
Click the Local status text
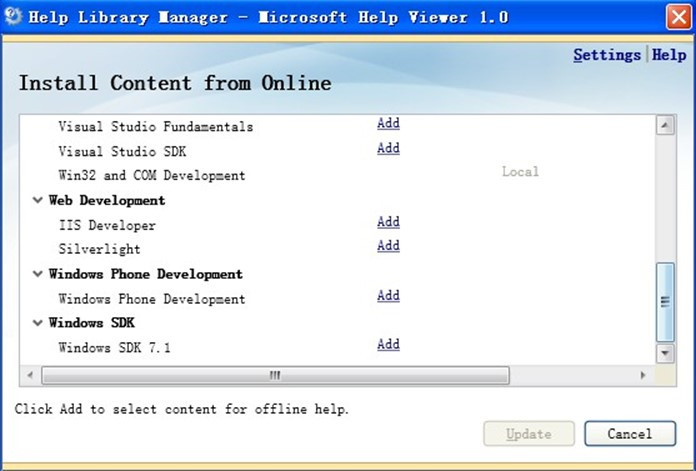click(520, 171)
